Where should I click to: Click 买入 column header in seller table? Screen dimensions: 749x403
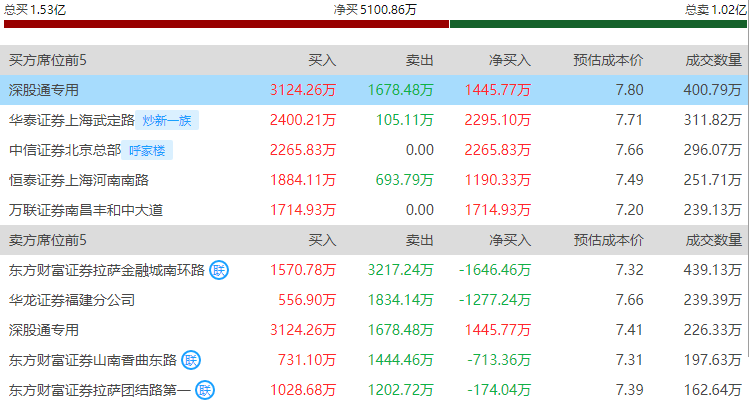click(322, 240)
